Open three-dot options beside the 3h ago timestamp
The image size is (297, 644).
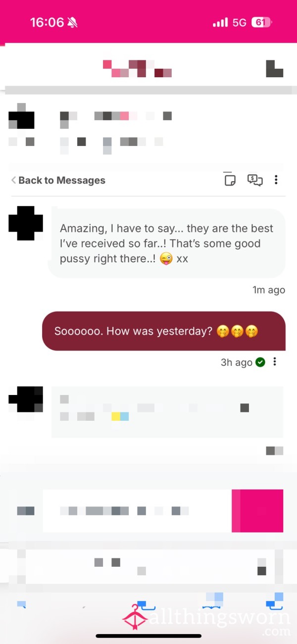click(x=275, y=362)
